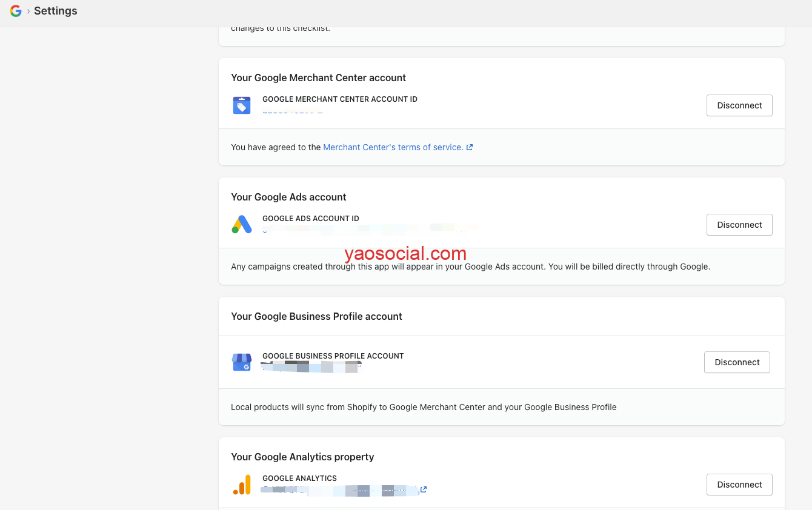Click the breadcrumb chevron before Settings
The height and width of the screenshot is (510, 812).
[28, 11]
